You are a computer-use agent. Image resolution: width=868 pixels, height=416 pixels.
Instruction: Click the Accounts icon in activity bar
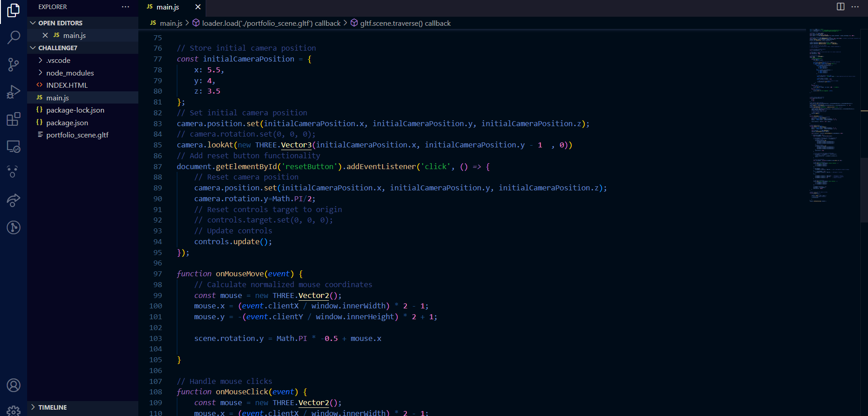tap(14, 385)
